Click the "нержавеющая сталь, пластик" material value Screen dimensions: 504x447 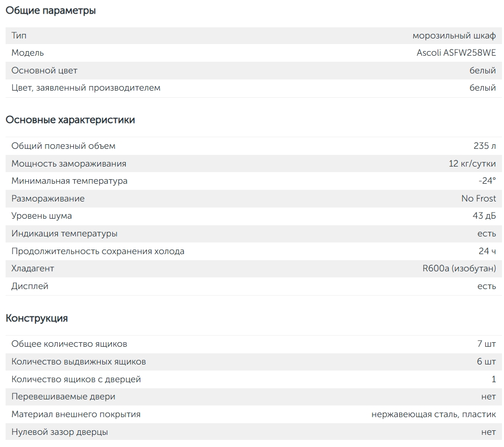pyautogui.click(x=433, y=414)
